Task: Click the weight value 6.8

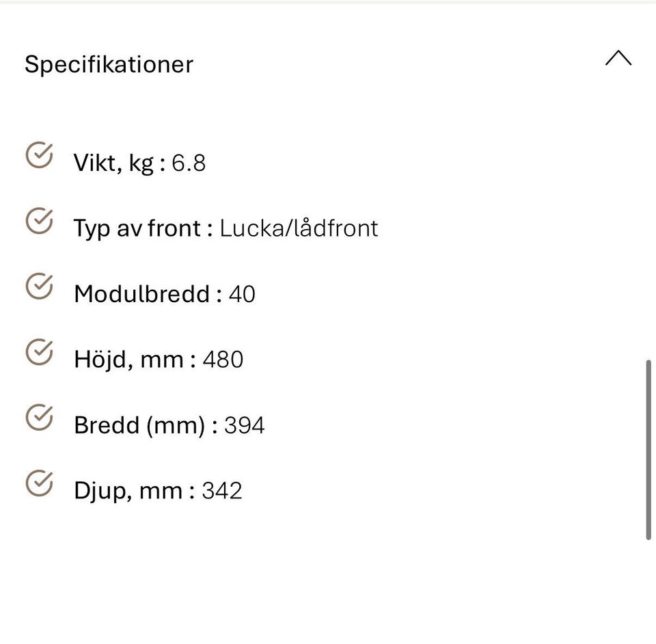Action: click(189, 163)
